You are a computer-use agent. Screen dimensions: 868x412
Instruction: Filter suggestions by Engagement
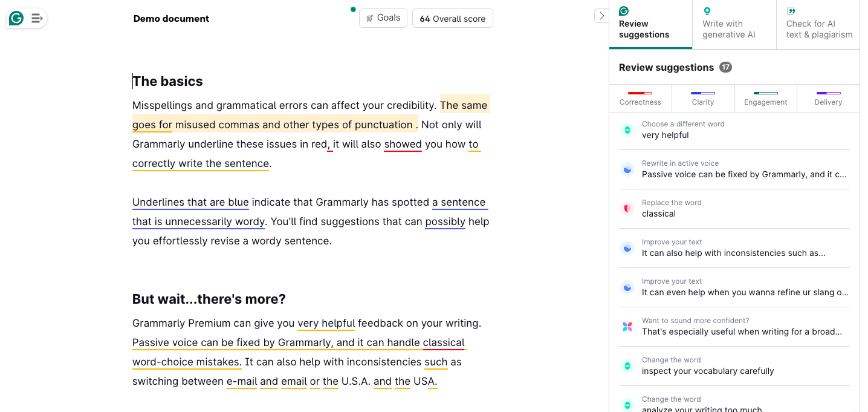pyautogui.click(x=766, y=98)
